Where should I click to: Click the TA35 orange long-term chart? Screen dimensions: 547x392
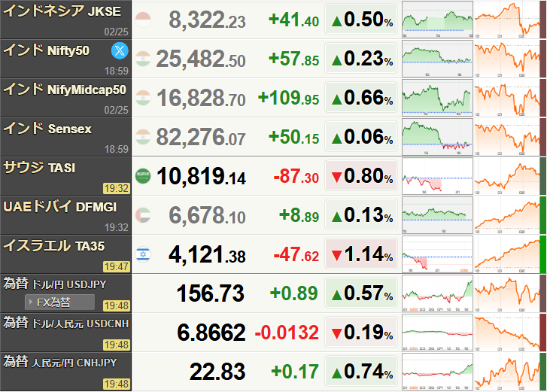[x=507, y=254]
